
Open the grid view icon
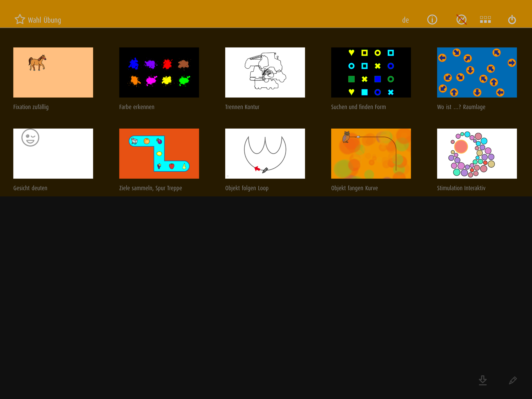pyautogui.click(x=485, y=20)
